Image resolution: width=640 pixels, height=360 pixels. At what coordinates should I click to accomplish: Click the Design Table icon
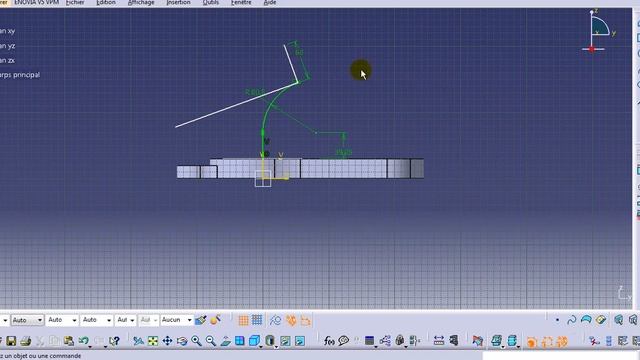(x=369, y=340)
